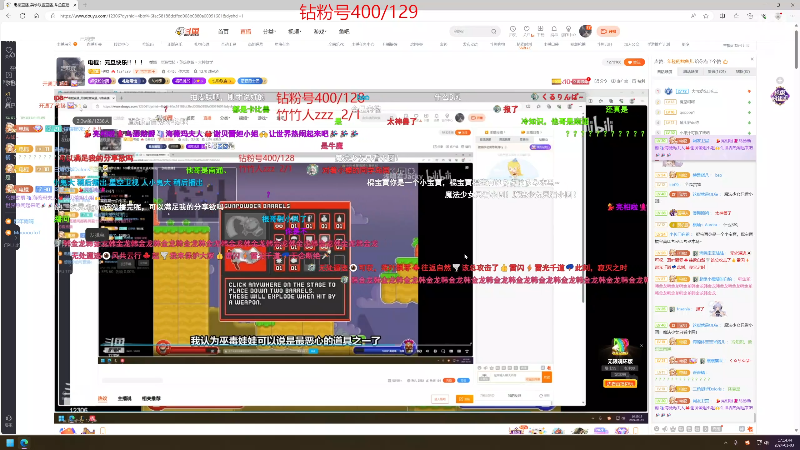Open the user avatar menu in header
Image resolution: width=800 pixels, height=450 pixels.
[x=585, y=31]
